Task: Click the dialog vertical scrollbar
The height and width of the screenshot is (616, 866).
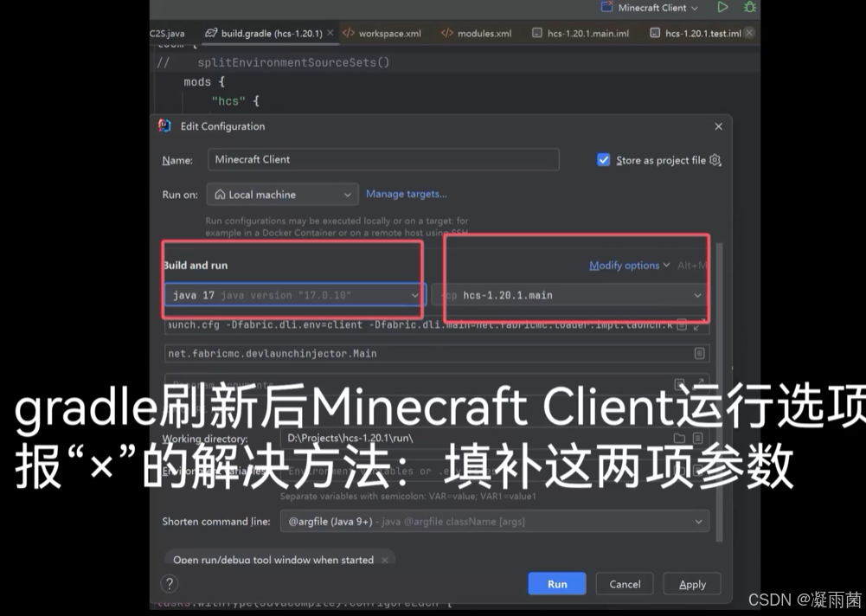Action: pyautogui.click(x=719, y=392)
